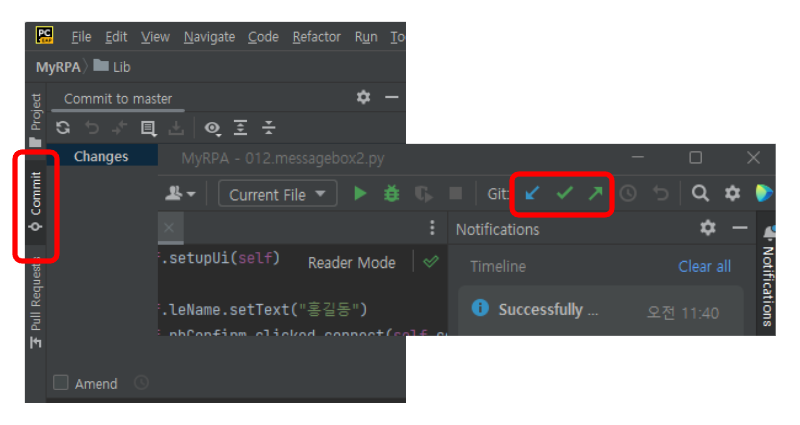Show Git history clock icon
The width and height of the screenshot is (800, 425).
[628, 193]
